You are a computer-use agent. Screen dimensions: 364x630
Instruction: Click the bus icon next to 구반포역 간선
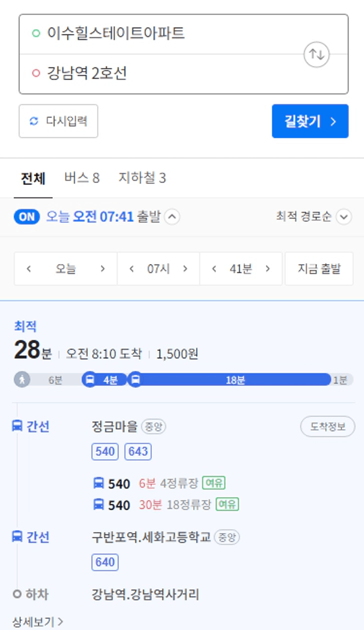pyautogui.click(x=17, y=537)
